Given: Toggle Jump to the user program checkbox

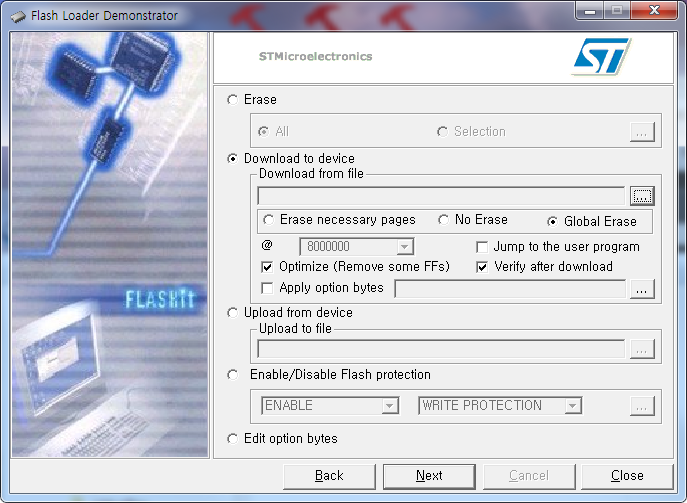Looking at the screenshot, I should tap(482, 247).
